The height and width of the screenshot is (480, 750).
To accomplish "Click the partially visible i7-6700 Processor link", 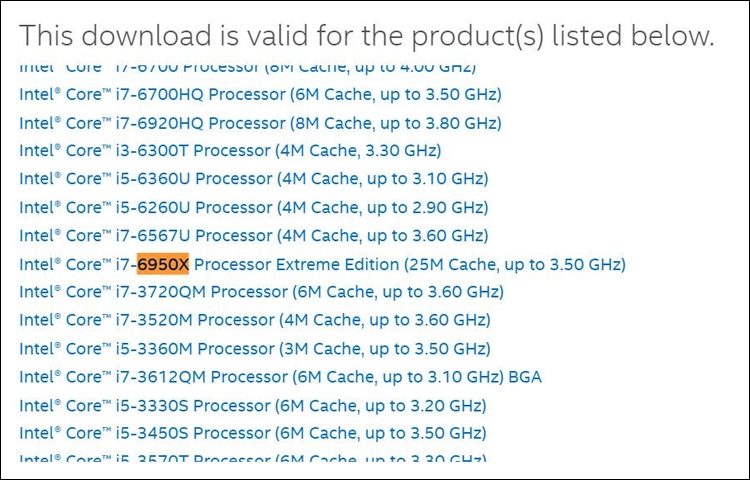I will pyautogui.click(x=248, y=68).
